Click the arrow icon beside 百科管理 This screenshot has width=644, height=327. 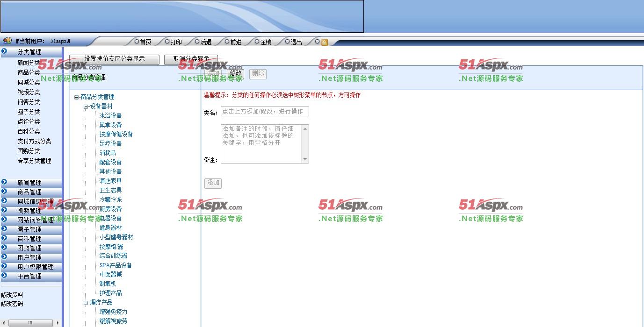coord(4,238)
